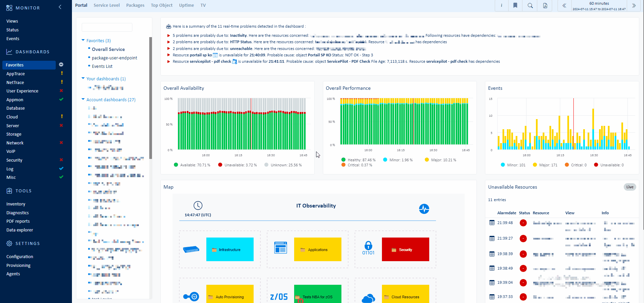The width and height of the screenshot is (644, 303).
Task: Click red status icon in the 21:39:27 row
Action: pos(523,239)
